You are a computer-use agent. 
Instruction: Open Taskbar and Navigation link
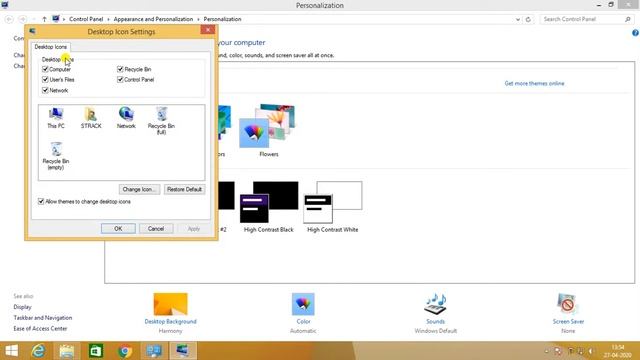click(43, 318)
